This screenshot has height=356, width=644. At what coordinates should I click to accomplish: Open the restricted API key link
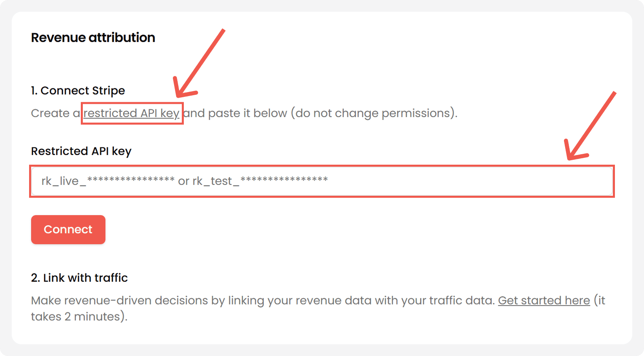coord(131,113)
